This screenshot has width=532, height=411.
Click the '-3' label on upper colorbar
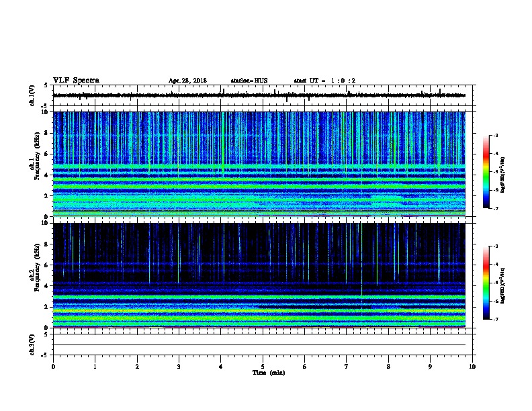(495, 135)
